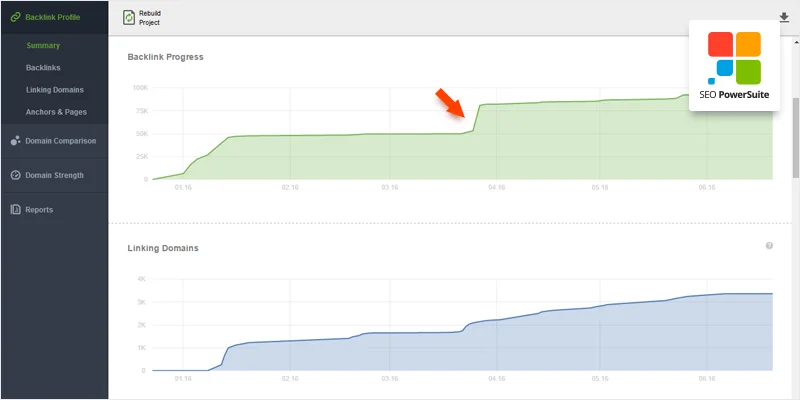The width and height of the screenshot is (800, 400).
Task: Click the vertical scrollbar on the right edge
Action: pyautogui.click(x=795, y=130)
